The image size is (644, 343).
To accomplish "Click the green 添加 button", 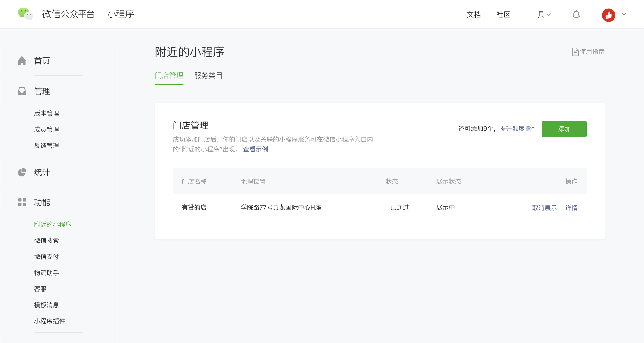I will [564, 129].
